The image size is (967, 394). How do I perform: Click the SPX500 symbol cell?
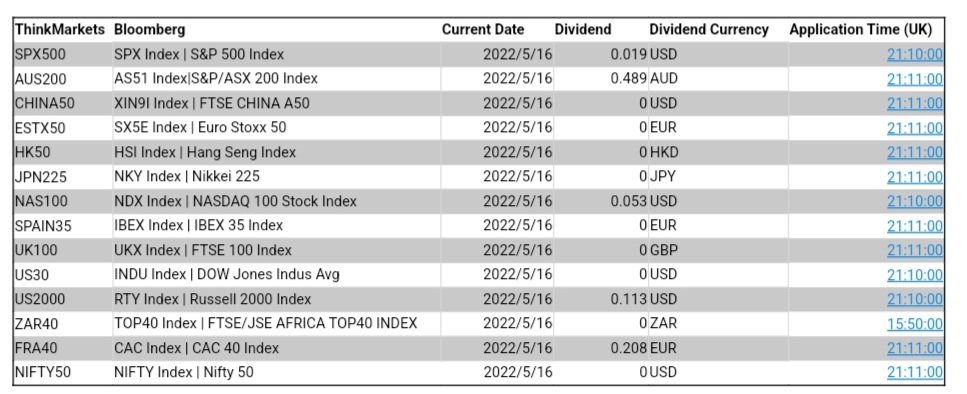pyautogui.click(x=40, y=55)
